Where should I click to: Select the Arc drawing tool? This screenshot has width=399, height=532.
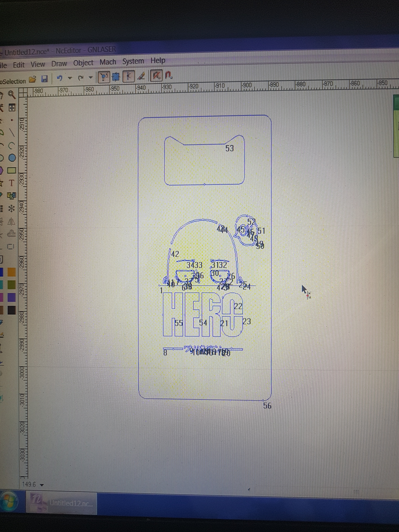point(11,146)
